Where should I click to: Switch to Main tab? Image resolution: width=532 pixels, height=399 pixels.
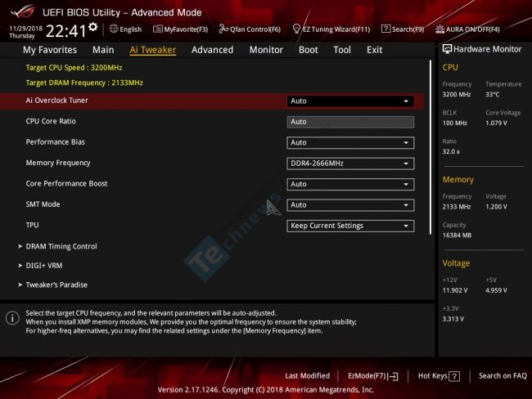pyautogui.click(x=103, y=50)
